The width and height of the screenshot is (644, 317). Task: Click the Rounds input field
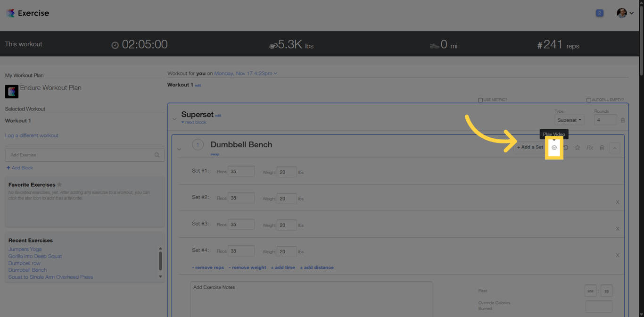(605, 120)
